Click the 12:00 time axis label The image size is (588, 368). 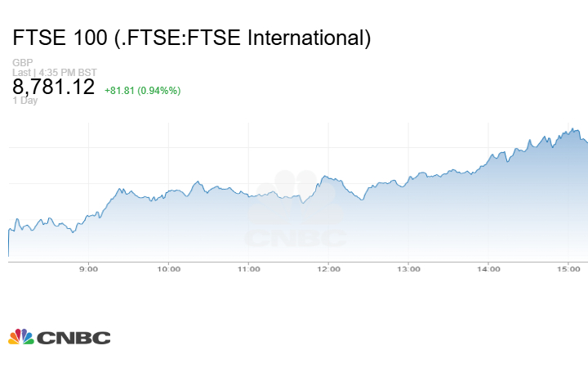tap(328, 268)
